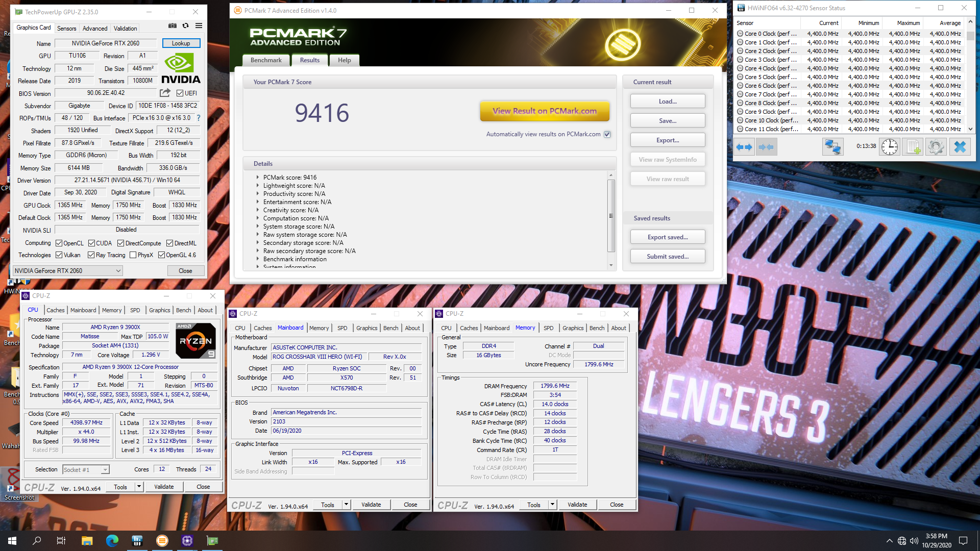Expand the Productivity score detail
Screen dimensions: 980x551
[x=257, y=194]
